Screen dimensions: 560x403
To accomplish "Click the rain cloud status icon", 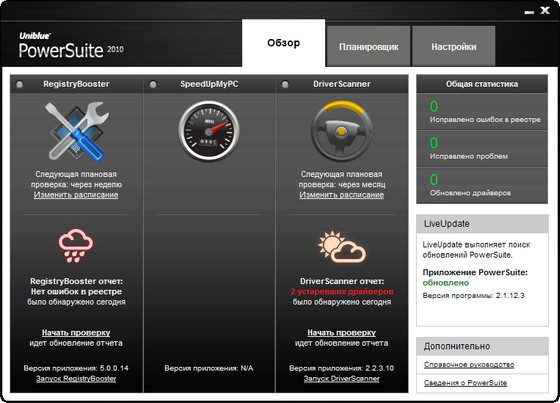I will pyautogui.click(x=76, y=246).
